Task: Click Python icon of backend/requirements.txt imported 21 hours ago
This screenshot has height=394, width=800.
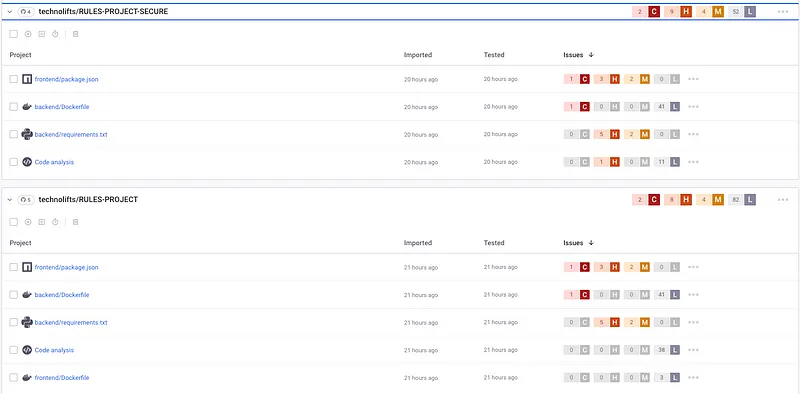Action: (x=27, y=322)
